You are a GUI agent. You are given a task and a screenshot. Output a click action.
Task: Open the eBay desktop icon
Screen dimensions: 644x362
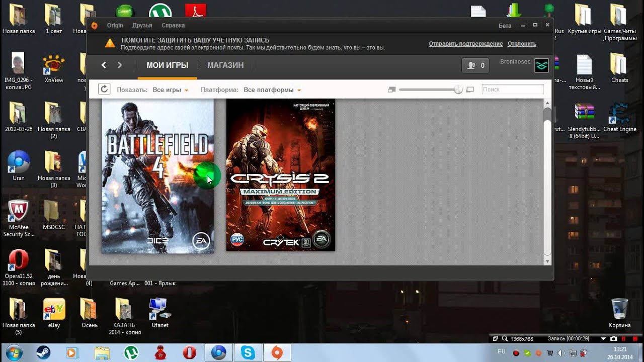click(x=54, y=313)
